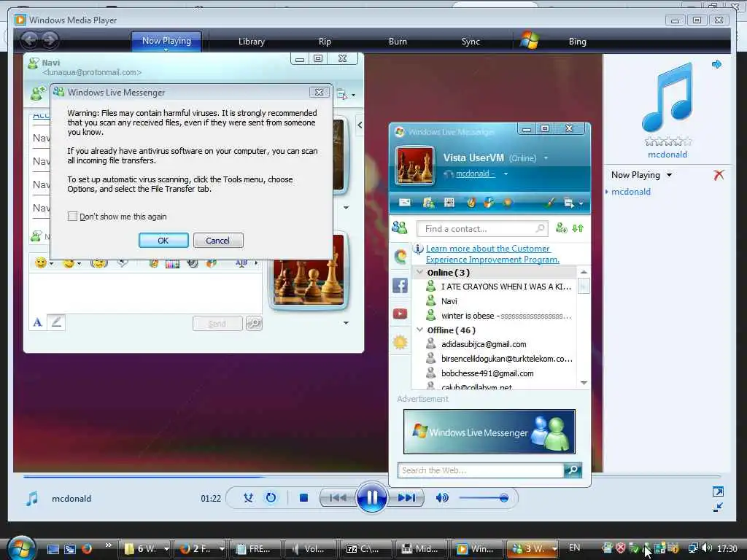
Task: Mute the Media Player volume
Action: click(x=441, y=497)
